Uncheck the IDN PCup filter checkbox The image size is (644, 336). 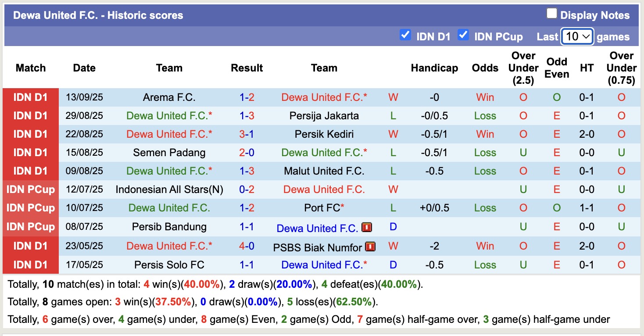pyautogui.click(x=463, y=36)
